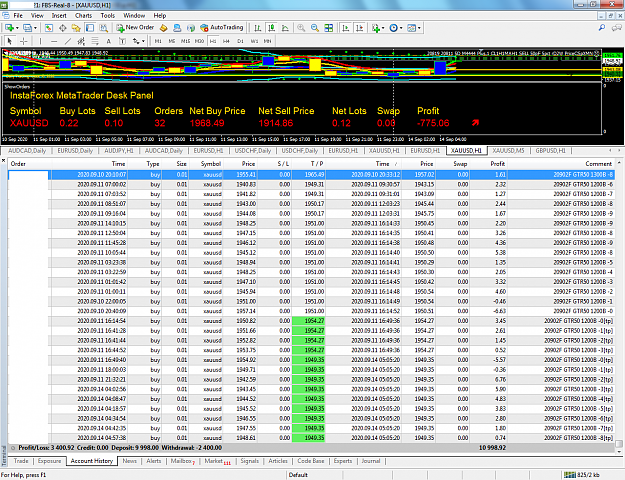
Task: Switch timeframe to M15
Action: click(185, 41)
